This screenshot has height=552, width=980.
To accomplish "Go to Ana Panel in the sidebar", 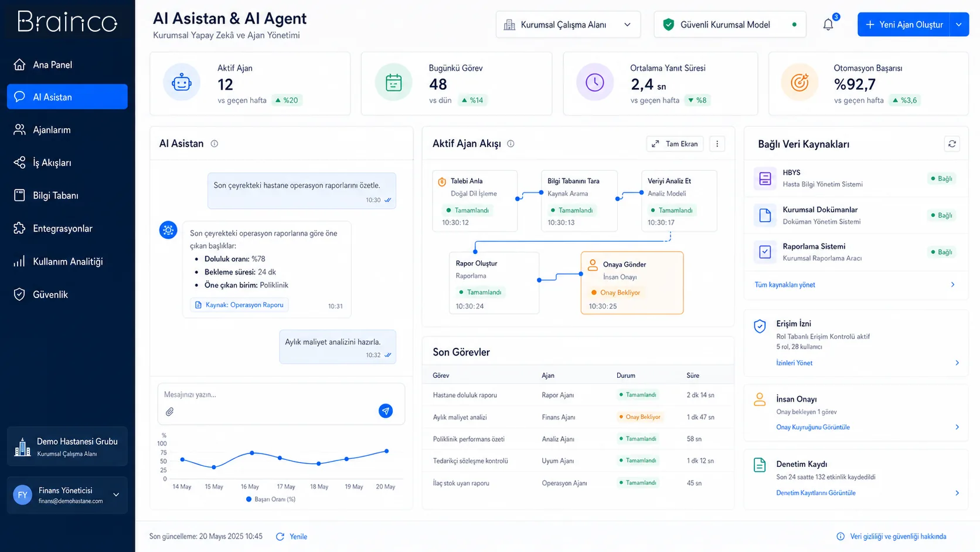I will point(67,65).
